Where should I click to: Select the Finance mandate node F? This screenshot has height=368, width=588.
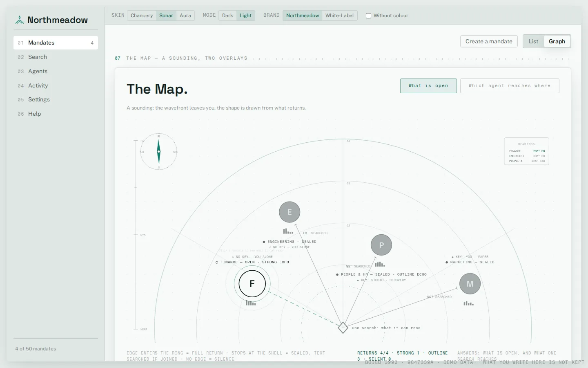[252, 283]
